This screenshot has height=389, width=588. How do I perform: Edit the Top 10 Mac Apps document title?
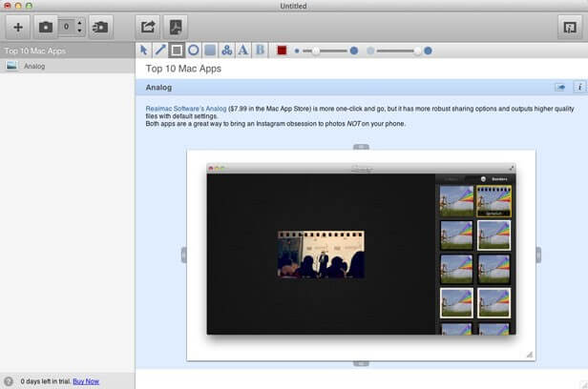pyautogui.click(x=183, y=69)
